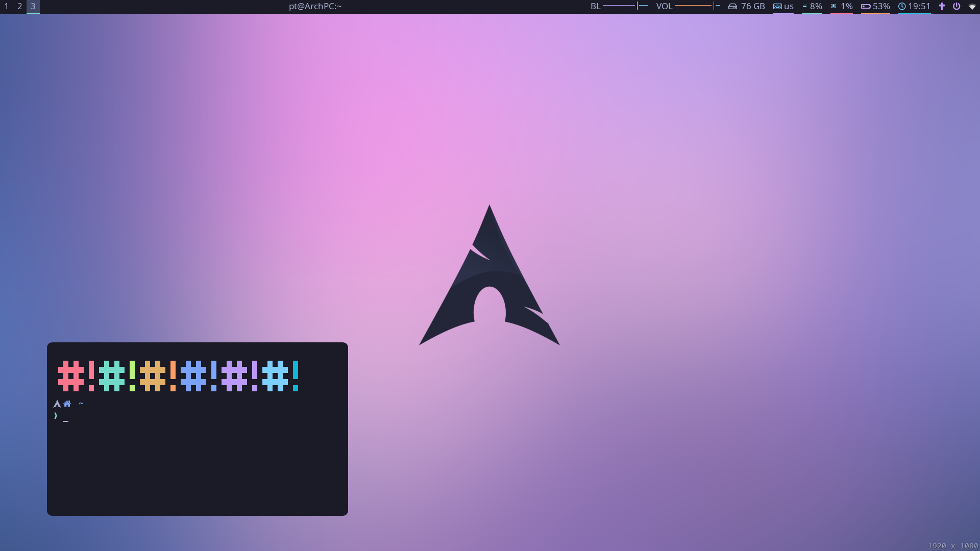Switch to workspace 1
The width and height of the screenshot is (980, 551).
point(7,7)
